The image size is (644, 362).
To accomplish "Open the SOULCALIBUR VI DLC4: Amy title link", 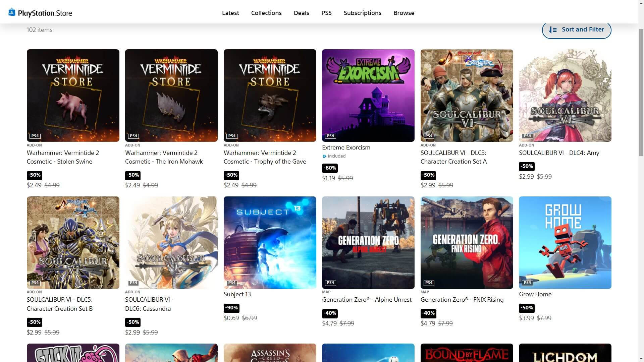I will coord(559,153).
